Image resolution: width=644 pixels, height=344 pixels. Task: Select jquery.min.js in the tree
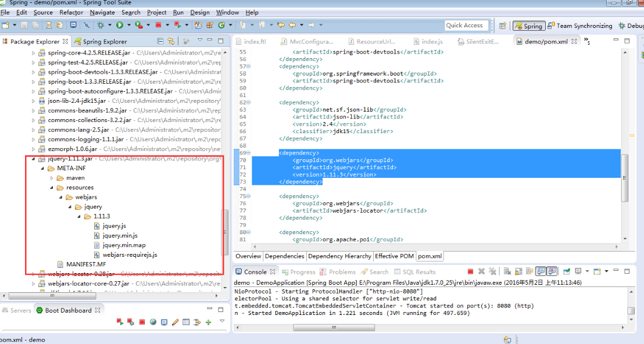(x=120, y=235)
